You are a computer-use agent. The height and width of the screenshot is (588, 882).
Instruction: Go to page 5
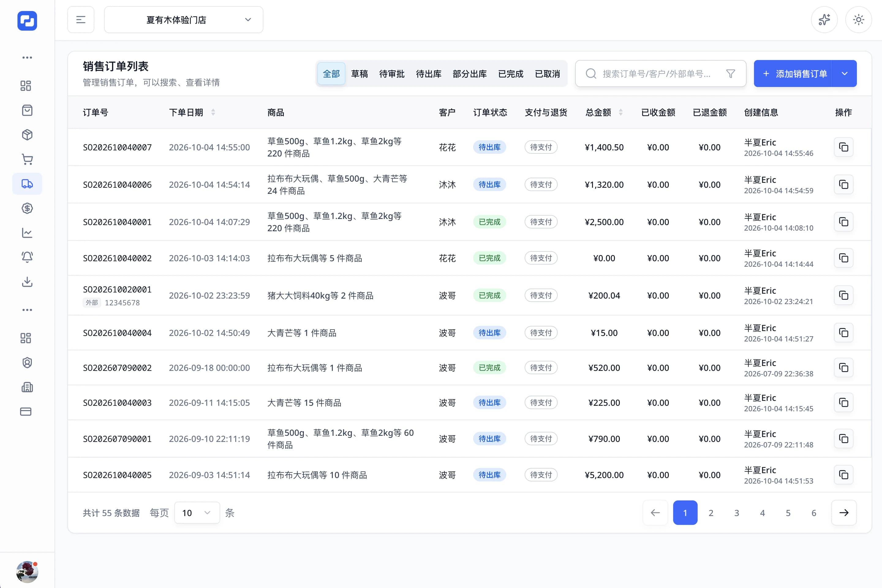pyautogui.click(x=788, y=513)
